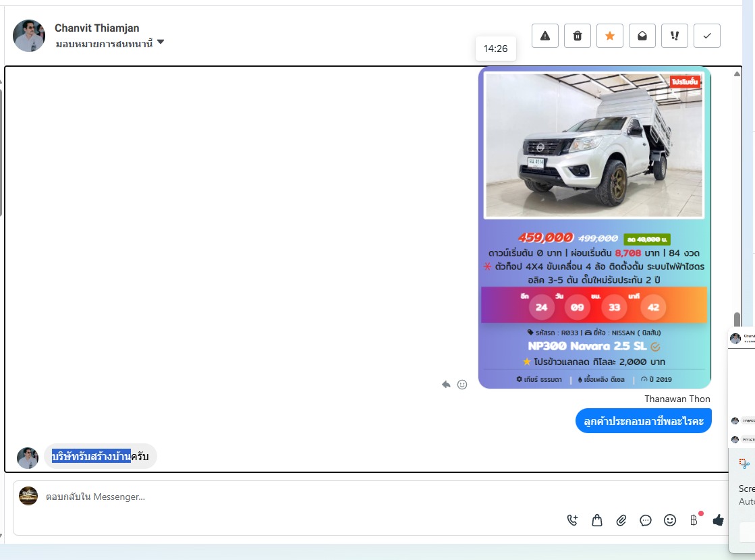Click the snipping tool icon in popup
Screen dimensions: 755x560
pos(744,464)
